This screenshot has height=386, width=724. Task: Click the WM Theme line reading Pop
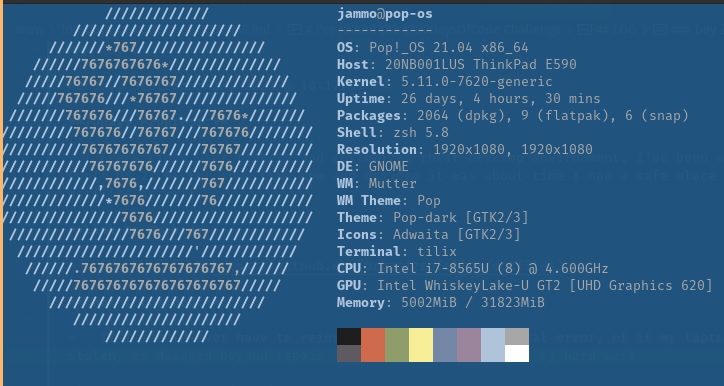[389, 201]
